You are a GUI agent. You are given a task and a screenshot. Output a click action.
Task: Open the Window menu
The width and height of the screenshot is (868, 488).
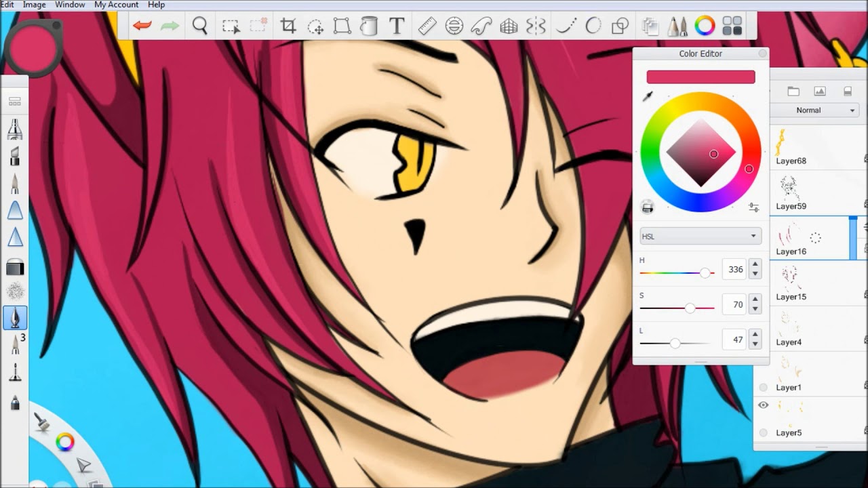pyautogui.click(x=70, y=5)
